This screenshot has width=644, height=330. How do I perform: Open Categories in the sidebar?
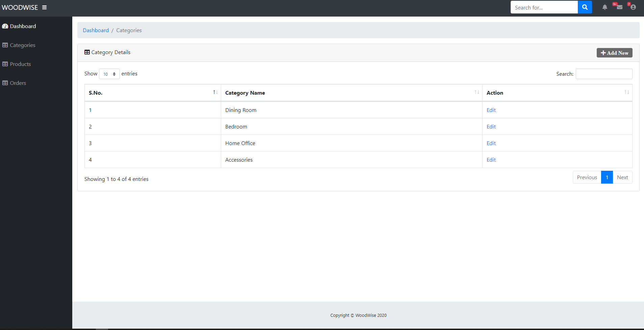point(19,45)
